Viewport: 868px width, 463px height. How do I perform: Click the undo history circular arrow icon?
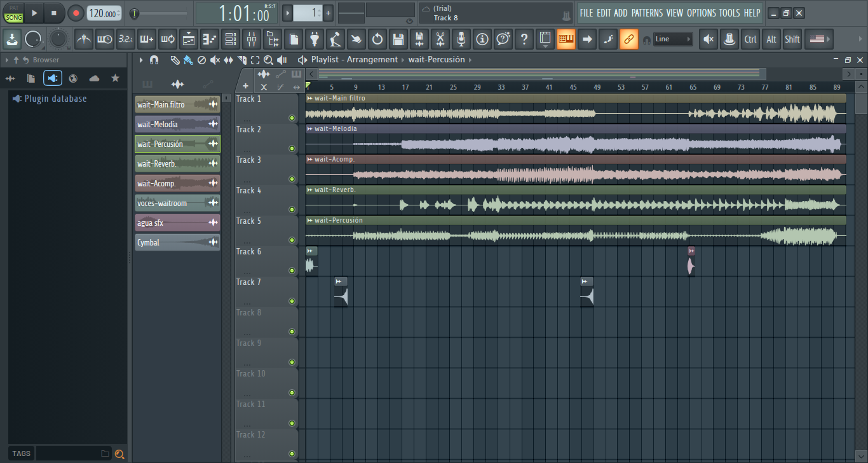pyautogui.click(x=377, y=39)
